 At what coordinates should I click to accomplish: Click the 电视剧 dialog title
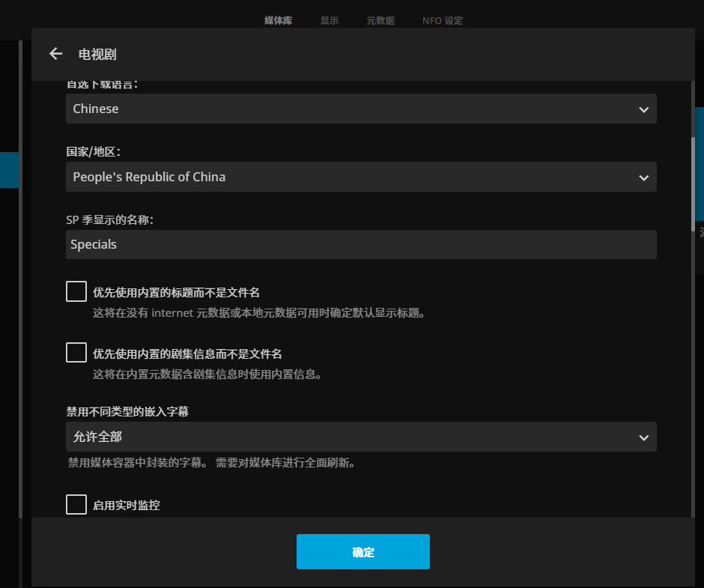[x=97, y=54]
